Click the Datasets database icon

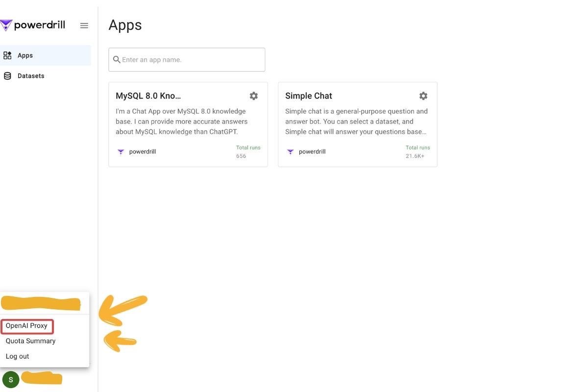(7, 76)
